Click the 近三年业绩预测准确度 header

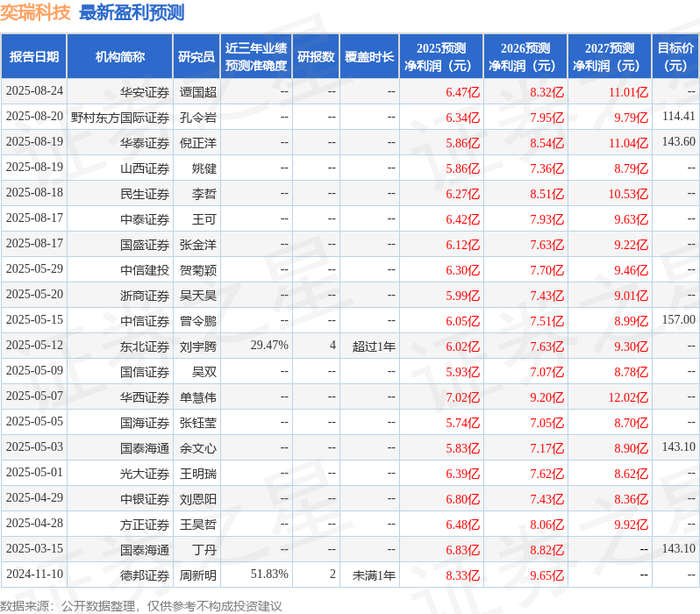[256, 57]
